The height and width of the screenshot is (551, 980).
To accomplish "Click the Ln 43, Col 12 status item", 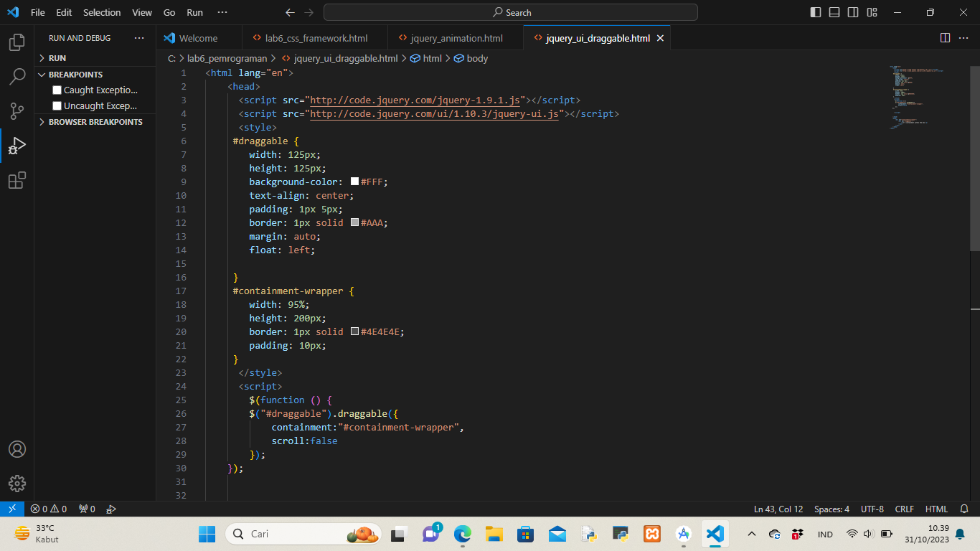I will (778, 509).
